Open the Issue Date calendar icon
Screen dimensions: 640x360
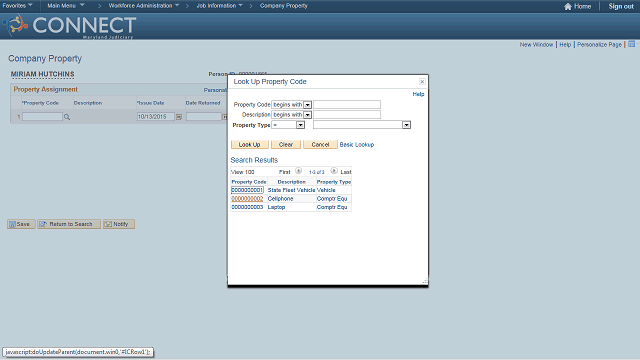(179, 117)
